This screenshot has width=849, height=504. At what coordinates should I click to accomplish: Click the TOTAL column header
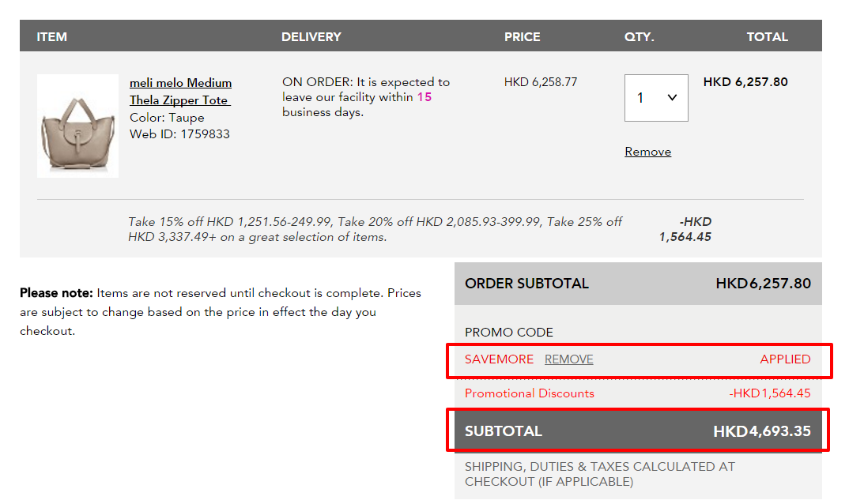click(768, 37)
